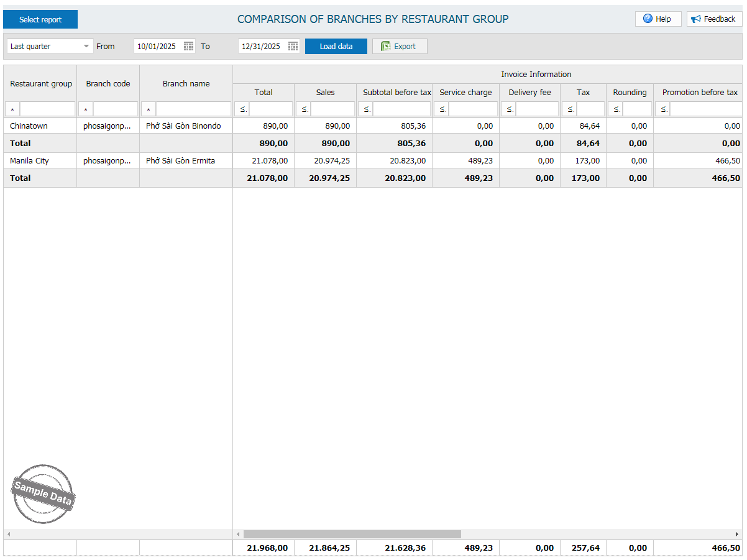Click the Branch name filter operator icon
Viewport: 747px width, 560px height.
coord(149,109)
